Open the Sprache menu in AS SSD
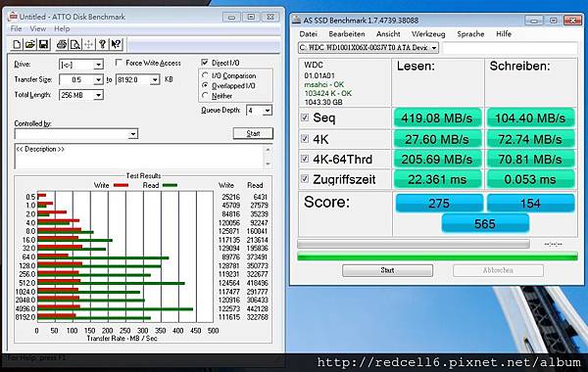The width and height of the screenshot is (588, 372). tap(470, 34)
